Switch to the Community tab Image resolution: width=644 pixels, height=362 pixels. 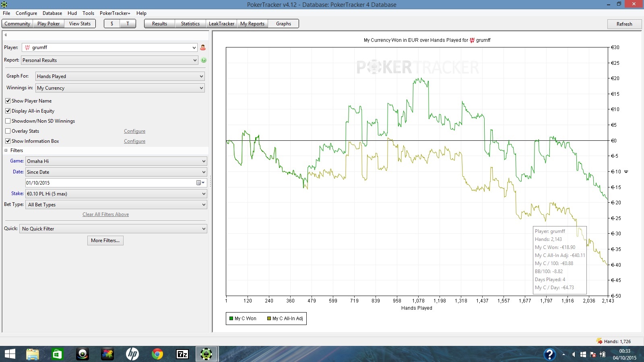(x=17, y=24)
